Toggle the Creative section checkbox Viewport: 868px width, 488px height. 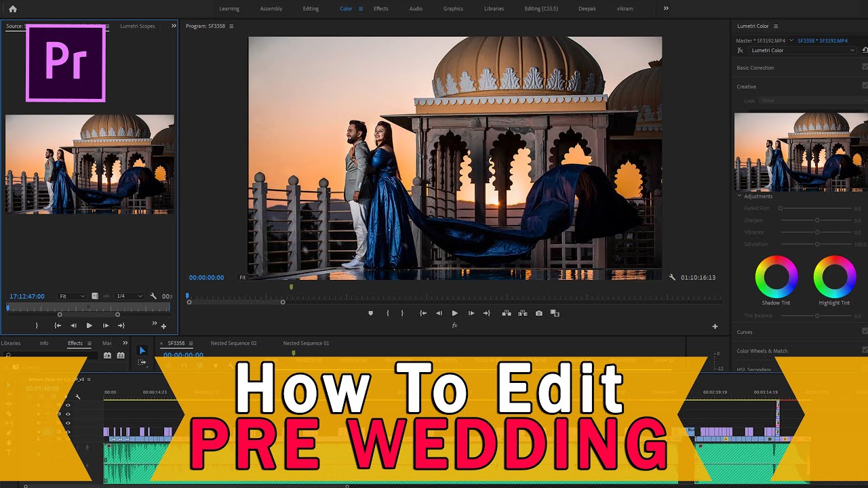pyautogui.click(x=865, y=86)
